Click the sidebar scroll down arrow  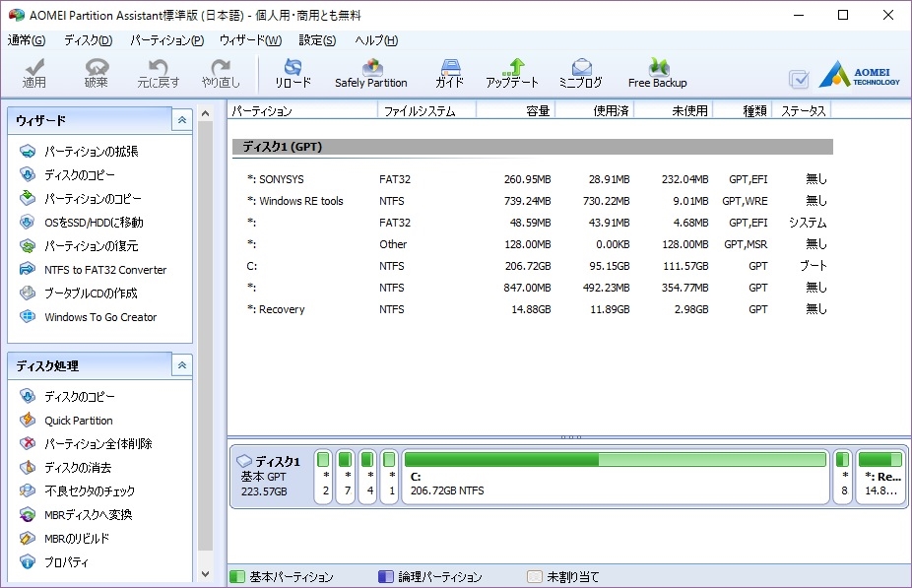coord(205,574)
